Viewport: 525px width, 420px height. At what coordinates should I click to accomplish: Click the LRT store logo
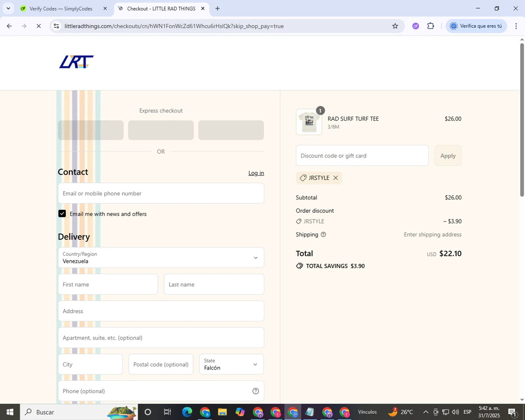click(x=76, y=62)
